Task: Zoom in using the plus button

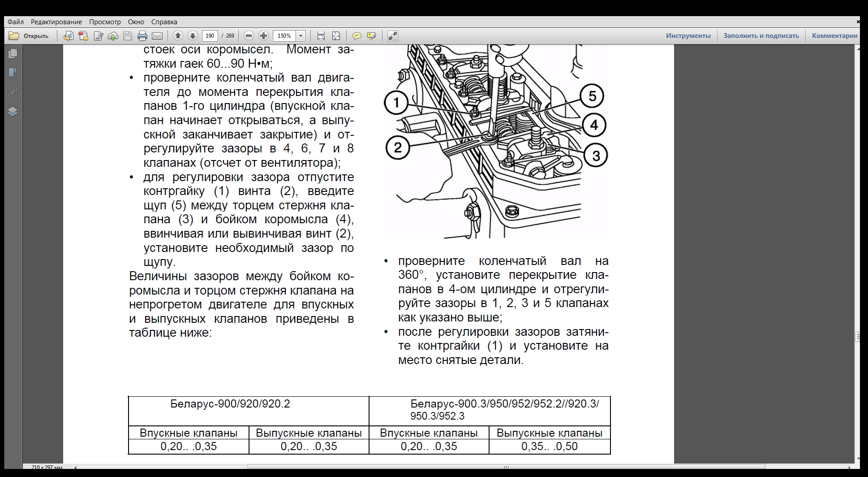Action: pyautogui.click(x=264, y=36)
